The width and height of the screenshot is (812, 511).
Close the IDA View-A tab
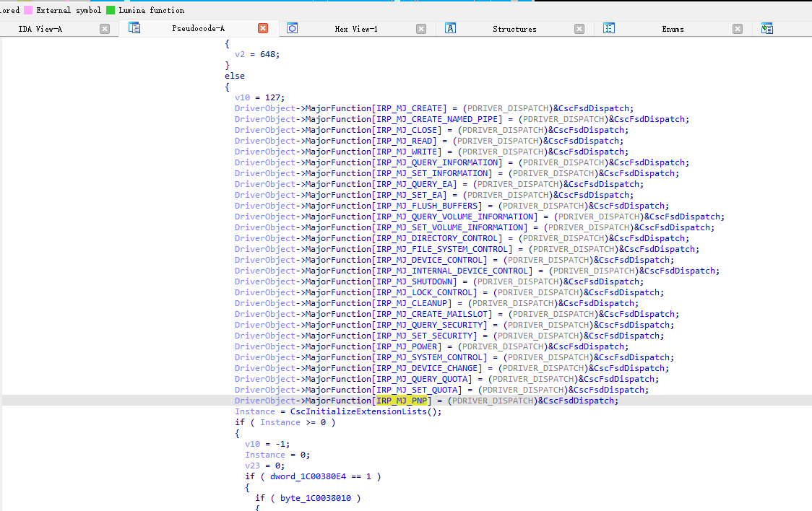(x=105, y=29)
